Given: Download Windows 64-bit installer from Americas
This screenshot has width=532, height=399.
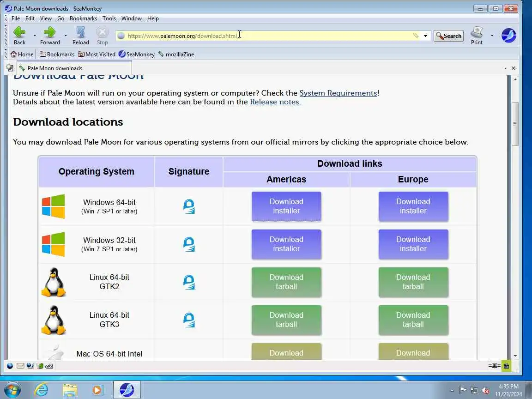Looking at the screenshot, I should click(286, 206).
